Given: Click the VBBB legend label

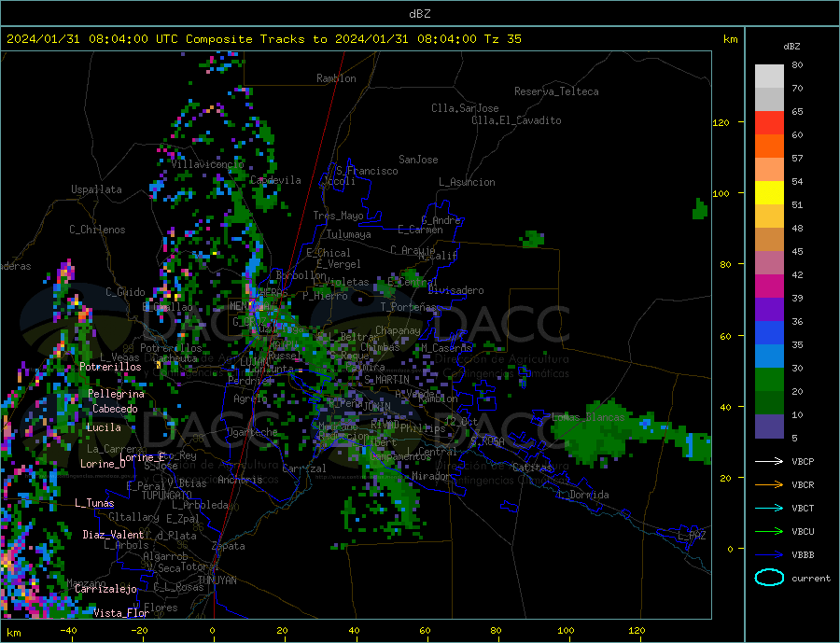Looking at the screenshot, I should [803, 555].
